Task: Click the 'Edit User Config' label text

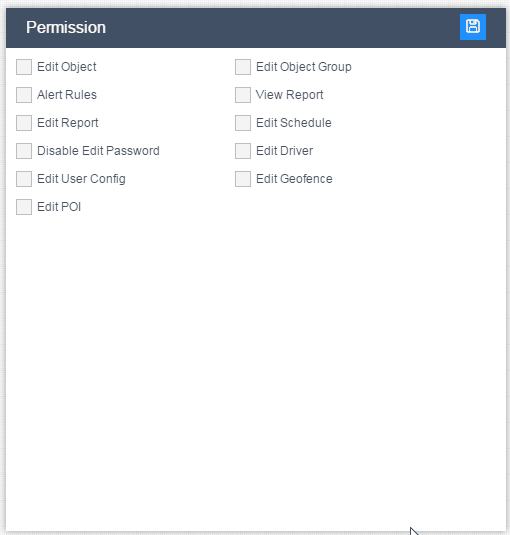Action: (x=81, y=179)
